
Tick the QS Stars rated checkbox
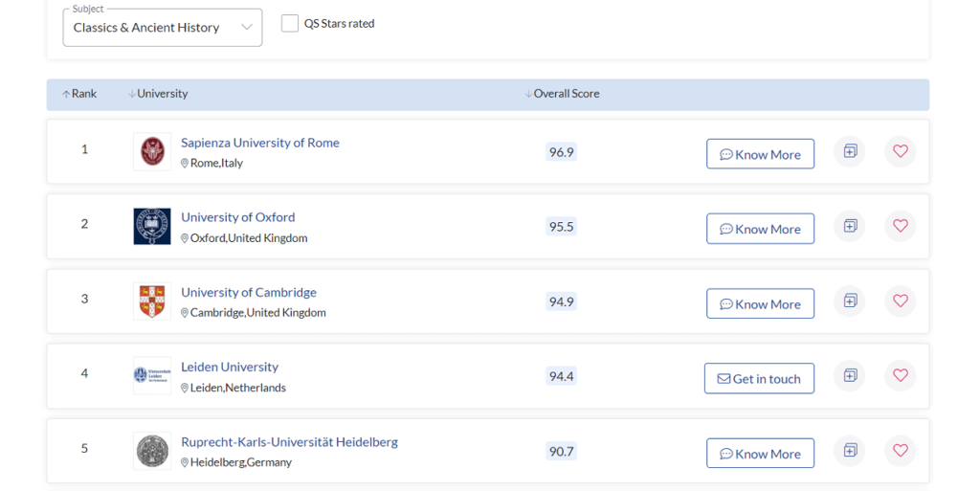289,24
